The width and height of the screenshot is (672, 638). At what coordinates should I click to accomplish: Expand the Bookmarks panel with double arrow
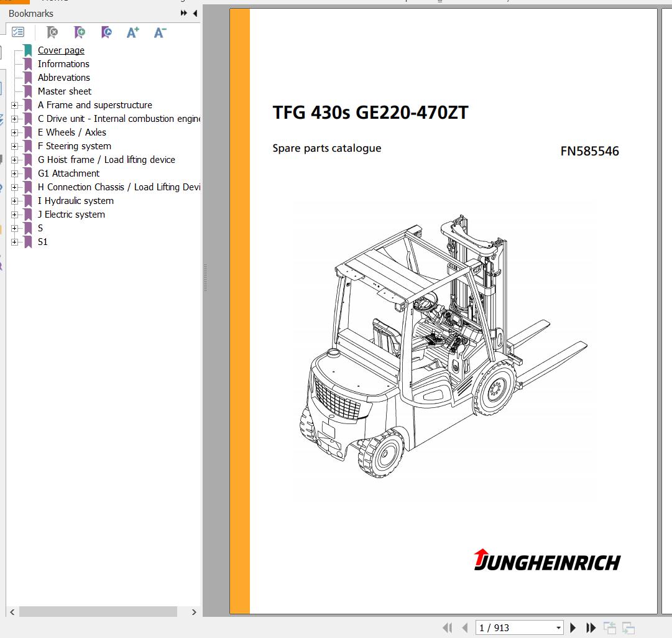click(x=184, y=13)
